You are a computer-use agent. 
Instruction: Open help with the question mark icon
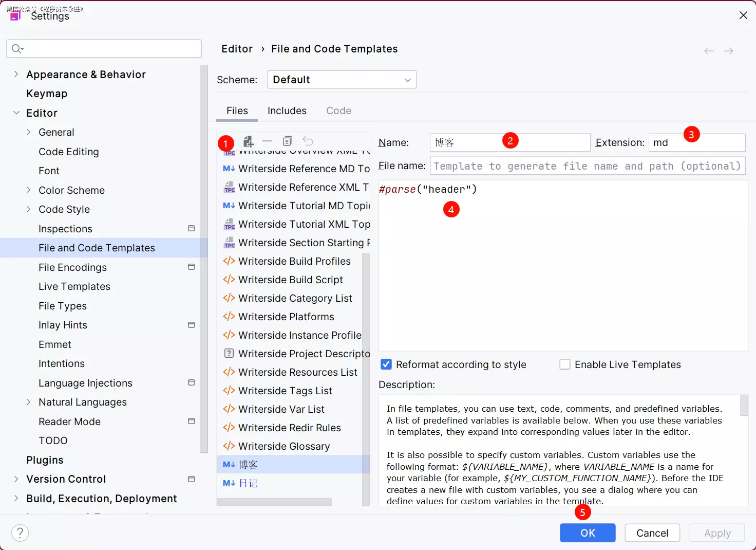pos(20,533)
